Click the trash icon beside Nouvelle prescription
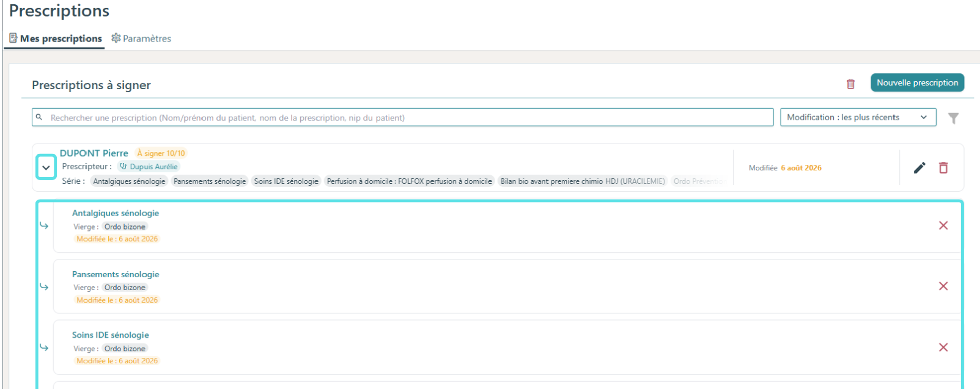This screenshot has width=980, height=389. tap(850, 84)
